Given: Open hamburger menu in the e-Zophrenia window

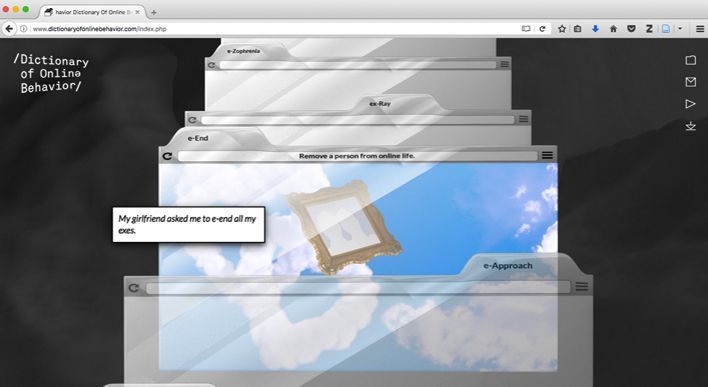Looking at the screenshot, I should (x=504, y=64).
